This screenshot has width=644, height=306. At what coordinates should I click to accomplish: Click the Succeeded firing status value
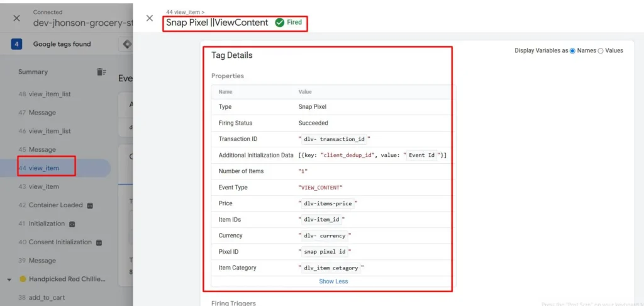(x=313, y=123)
